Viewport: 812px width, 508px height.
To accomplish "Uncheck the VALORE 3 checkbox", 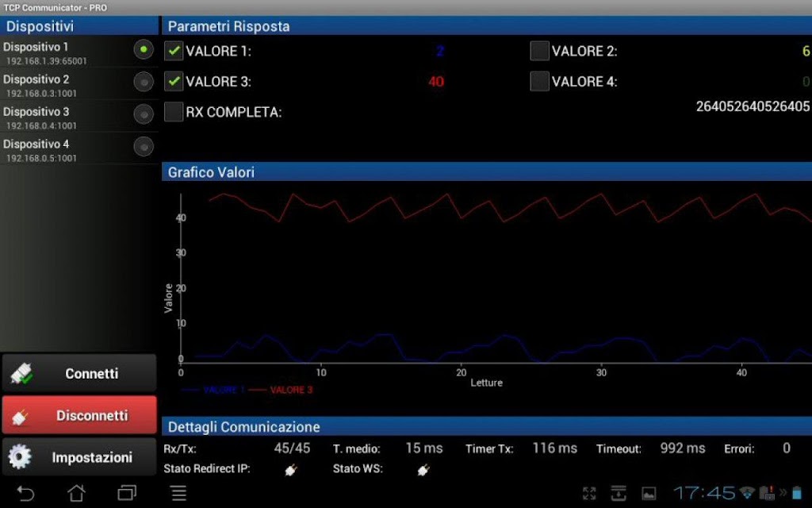I will [174, 82].
